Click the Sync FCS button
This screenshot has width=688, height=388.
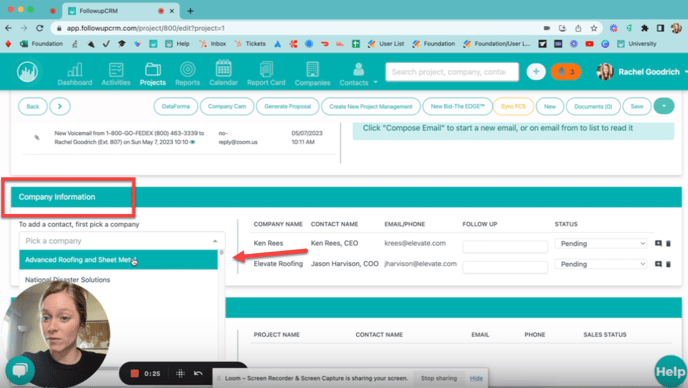513,106
